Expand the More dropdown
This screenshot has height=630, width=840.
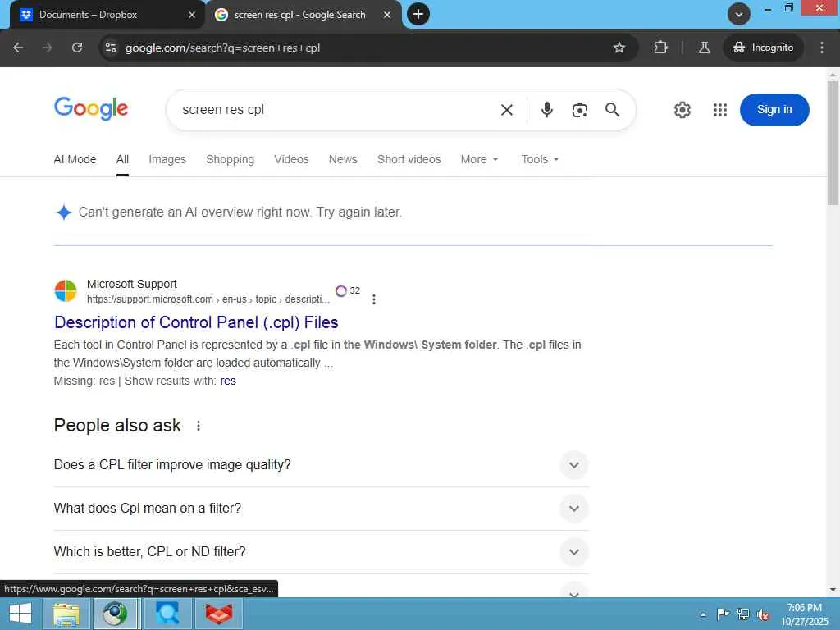479,159
